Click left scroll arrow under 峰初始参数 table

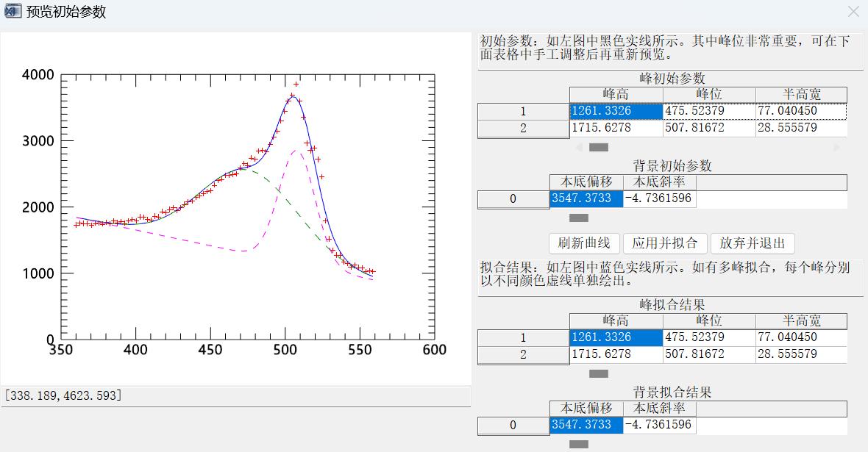579,148
